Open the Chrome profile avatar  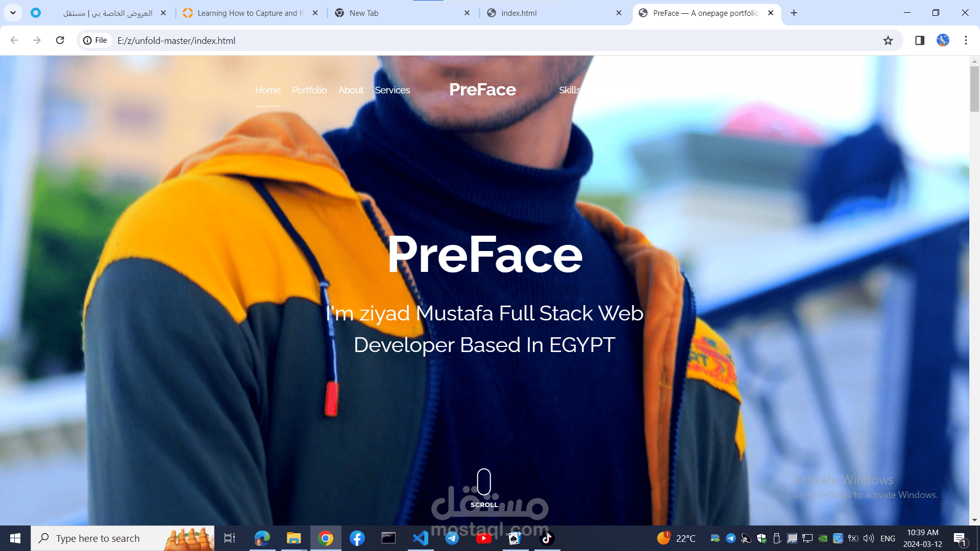tap(943, 40)
